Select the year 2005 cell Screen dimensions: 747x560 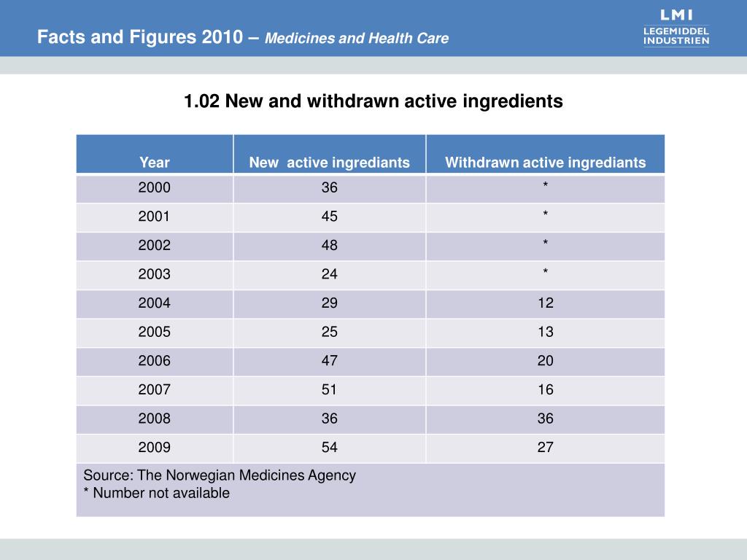[155, 332]
